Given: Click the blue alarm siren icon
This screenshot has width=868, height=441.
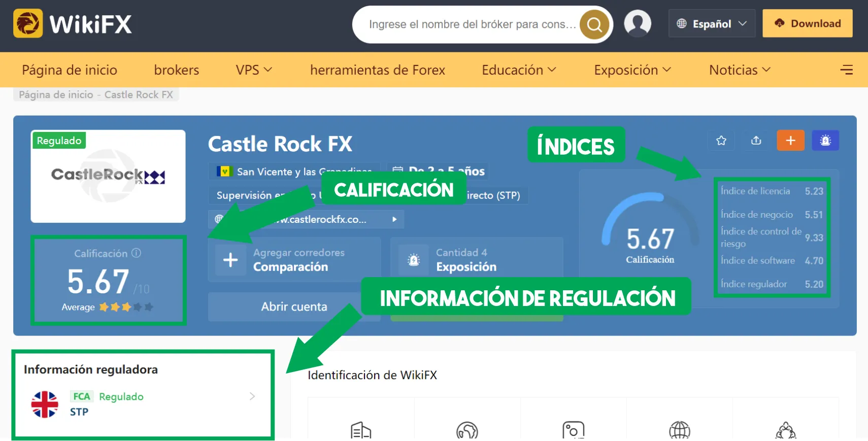Looking at the screenshot, I should [825, 141].
